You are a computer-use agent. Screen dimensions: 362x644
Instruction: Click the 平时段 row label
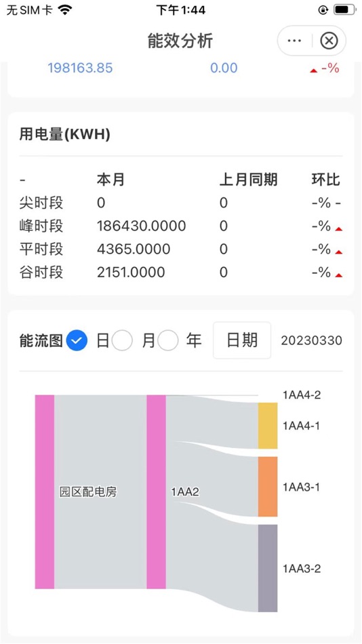coord(41,249)
